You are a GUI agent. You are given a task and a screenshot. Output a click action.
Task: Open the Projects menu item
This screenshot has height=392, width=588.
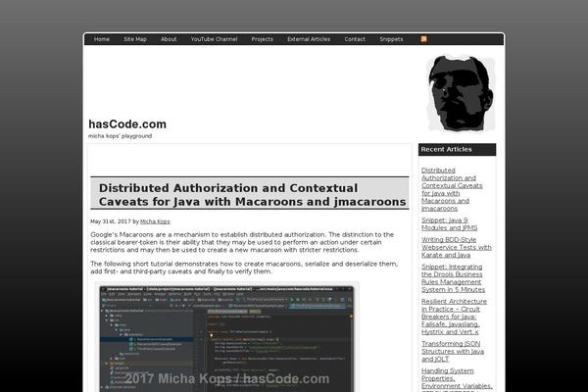pyautogui.click(x=262, y=39)
